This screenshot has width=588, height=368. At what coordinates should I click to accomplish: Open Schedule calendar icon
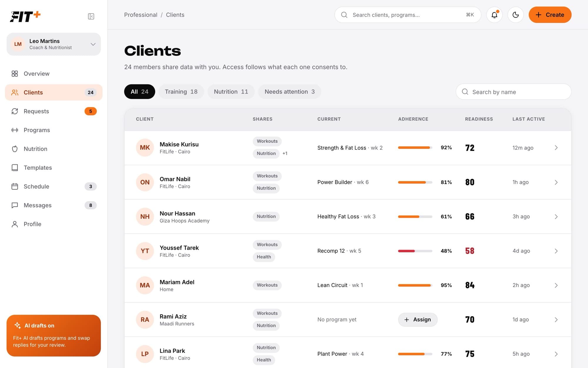15,187
